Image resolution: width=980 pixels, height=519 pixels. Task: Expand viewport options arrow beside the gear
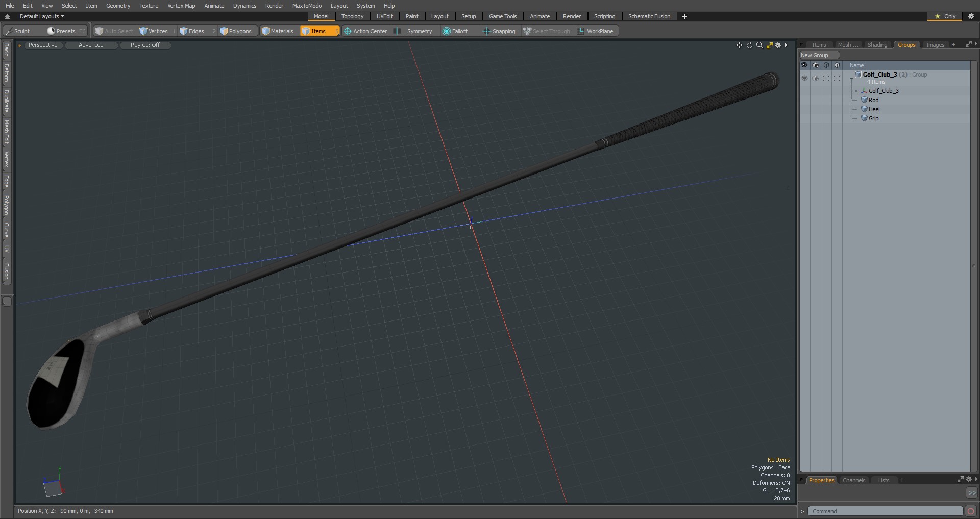pyautogui.click(x=786, y=45)
